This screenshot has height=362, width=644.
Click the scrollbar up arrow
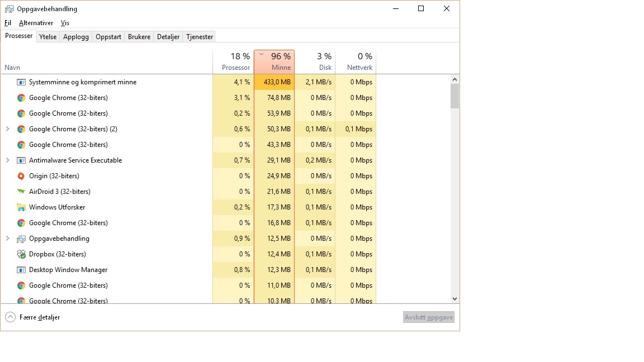454,79
